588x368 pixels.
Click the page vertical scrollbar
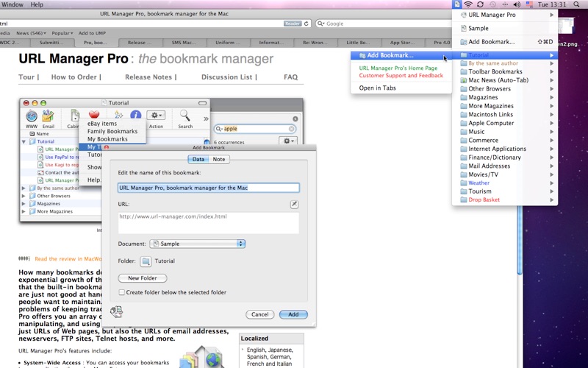(520, 241)
